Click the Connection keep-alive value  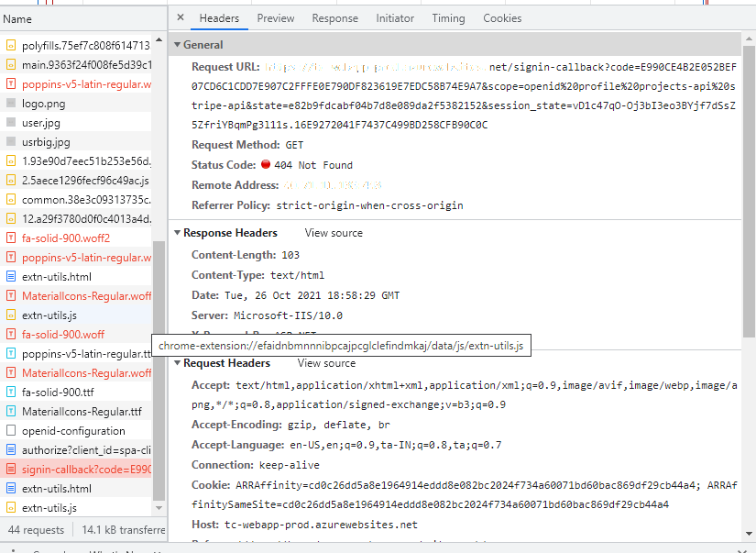coord(290,465)
